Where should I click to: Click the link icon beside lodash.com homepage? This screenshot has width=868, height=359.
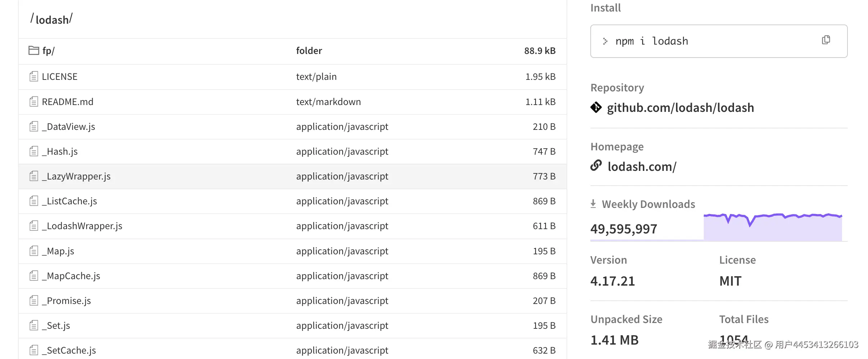pyautogui.click(x=596, y=165)
